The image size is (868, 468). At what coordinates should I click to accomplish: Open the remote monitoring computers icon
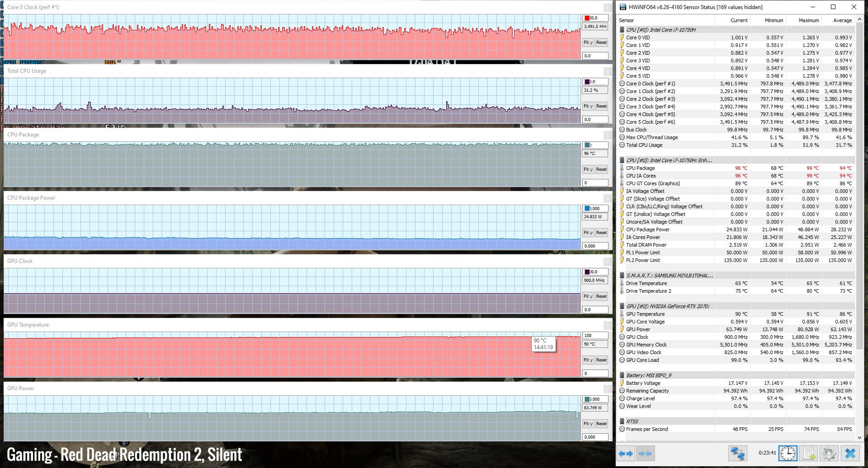tap(737, 454)
